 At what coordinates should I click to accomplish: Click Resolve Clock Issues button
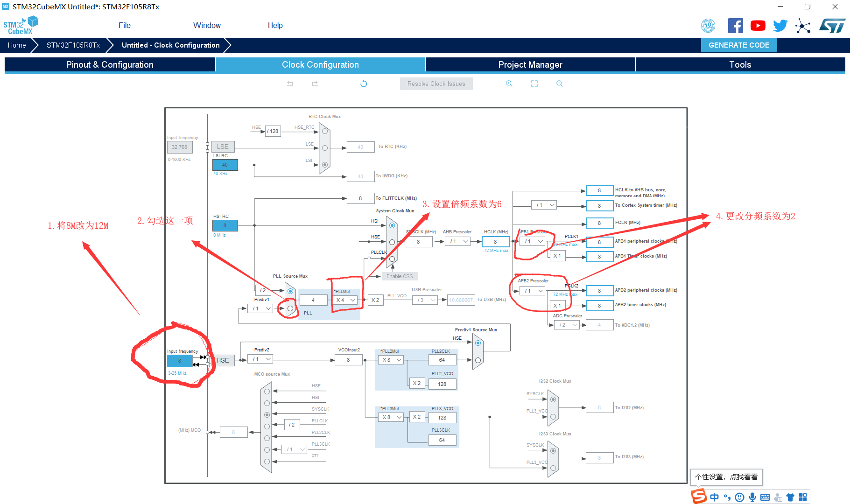click(x=436, y=84)
